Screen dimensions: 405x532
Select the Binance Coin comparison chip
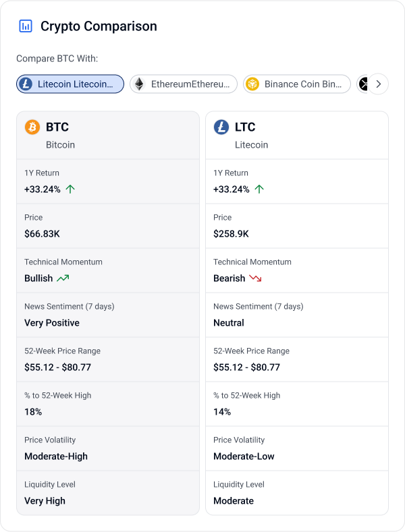coord(297,84)
